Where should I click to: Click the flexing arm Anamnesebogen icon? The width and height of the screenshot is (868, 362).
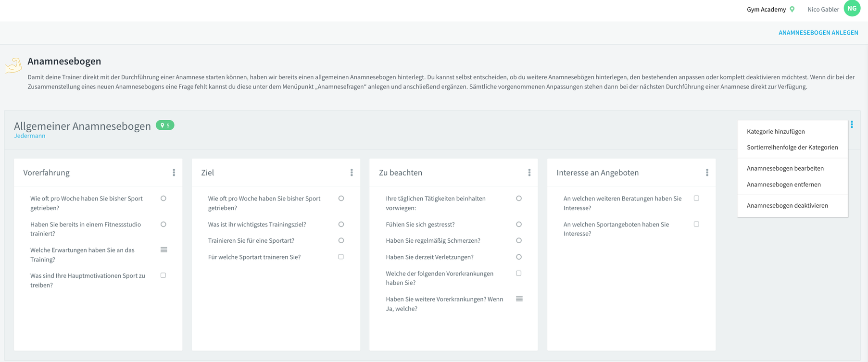click(13, 65)
